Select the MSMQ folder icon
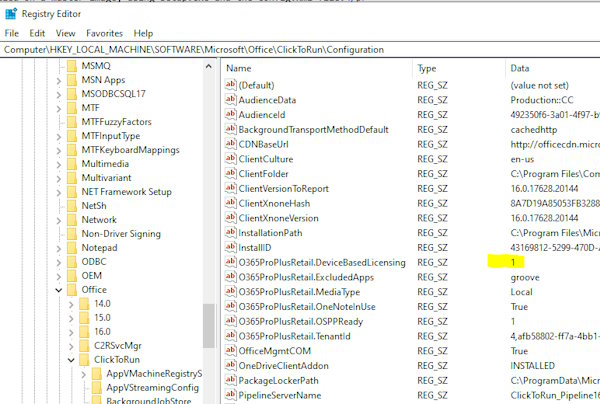This screenshot has height=404, width=600. click(72, 66)
